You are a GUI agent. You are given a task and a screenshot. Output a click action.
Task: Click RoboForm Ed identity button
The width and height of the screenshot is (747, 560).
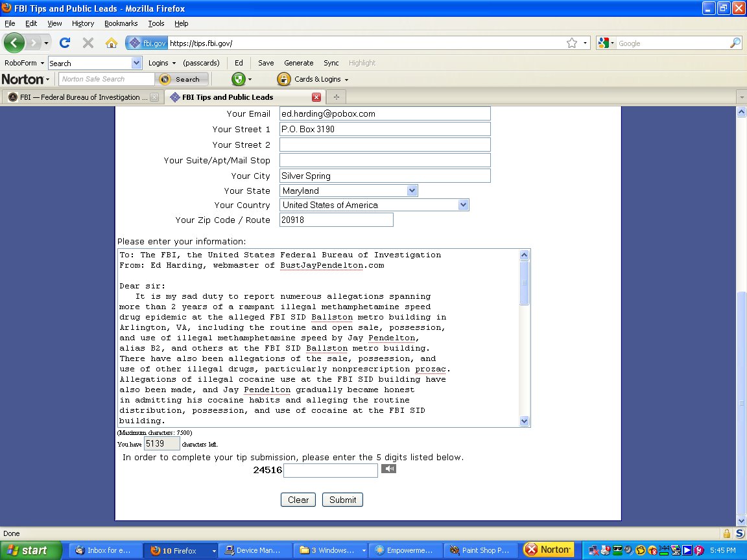pos(239,63)
